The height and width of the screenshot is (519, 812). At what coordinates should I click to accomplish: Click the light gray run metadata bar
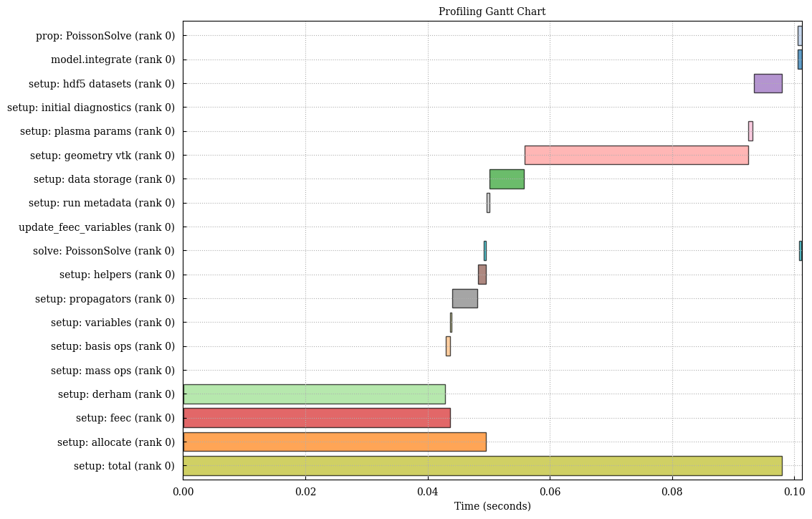[x=488, y=203]
